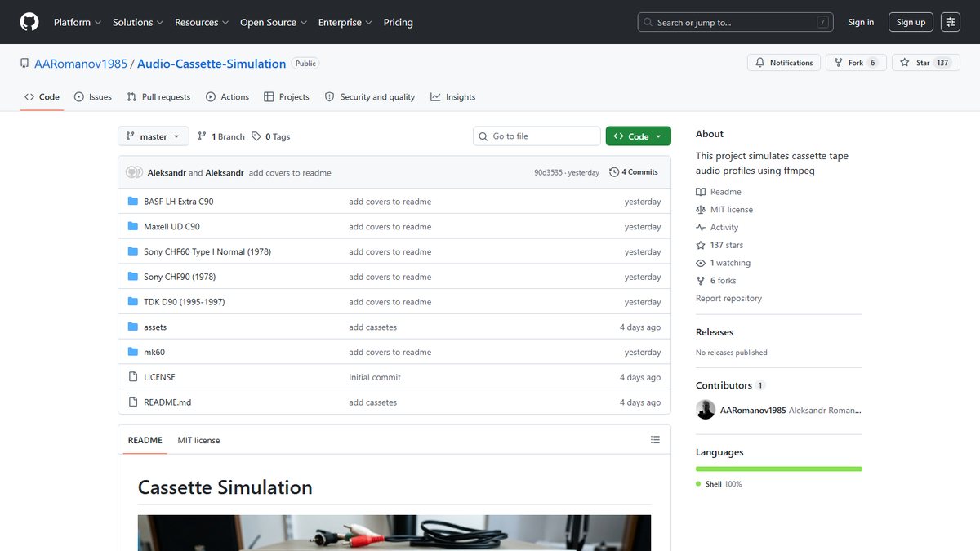Viewport: 980px width, 551px height.
Task: Click the header settings sliders icon
Action: coord(951,22)
